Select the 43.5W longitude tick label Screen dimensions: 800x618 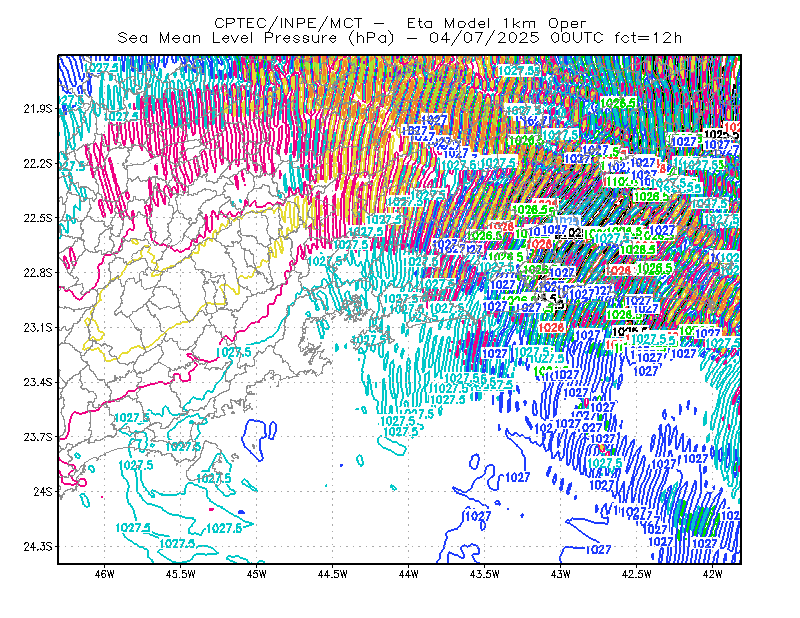tap(485, 574)
